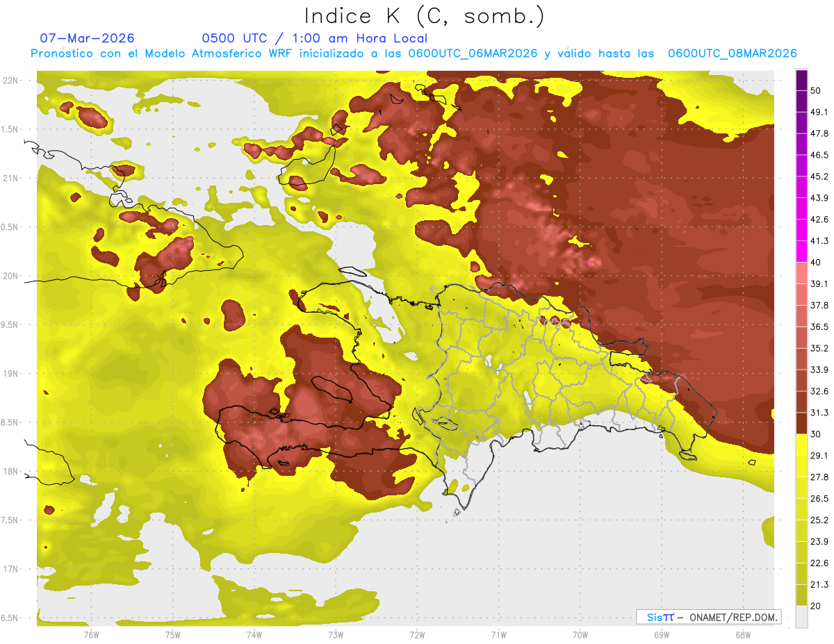Click the '20' value on the color scale
The image size is (834, 644).
(x=817, y=606)
